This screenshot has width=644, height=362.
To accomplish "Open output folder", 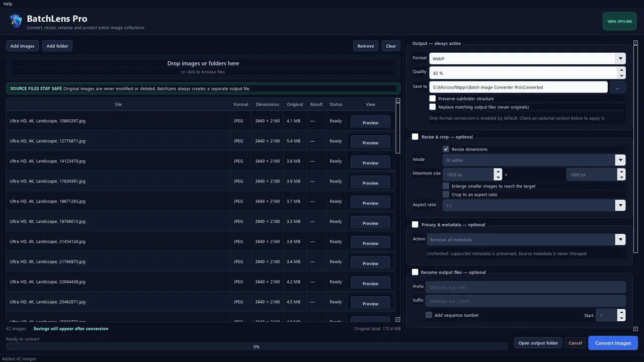I will (x=538, y=343).
